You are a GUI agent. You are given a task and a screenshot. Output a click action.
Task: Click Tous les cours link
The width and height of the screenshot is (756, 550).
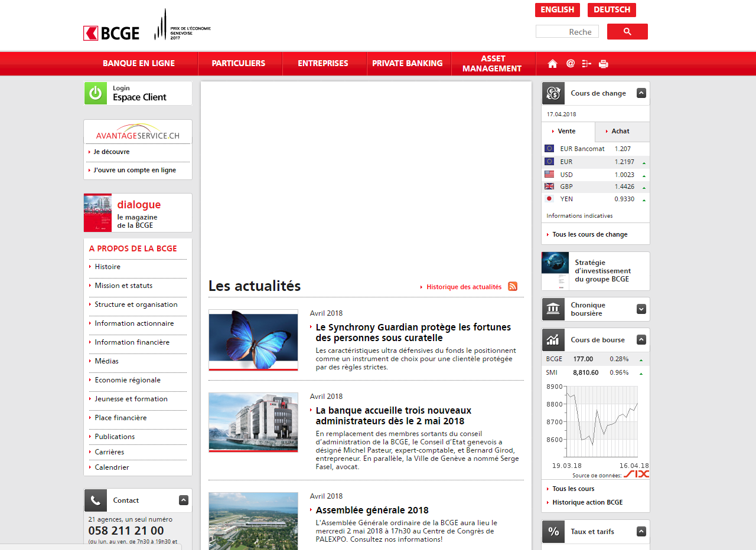[573, 489]
